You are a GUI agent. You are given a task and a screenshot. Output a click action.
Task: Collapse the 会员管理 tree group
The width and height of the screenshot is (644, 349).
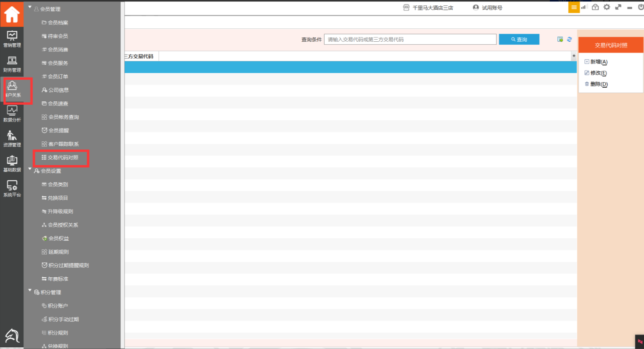click(x=30, y=8)
